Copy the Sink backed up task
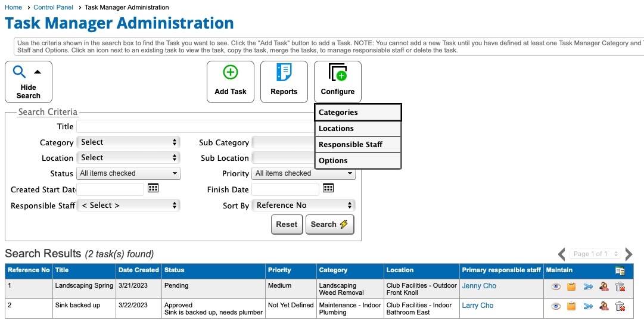This screenshot has width=644, height=327. click(571, 306)
